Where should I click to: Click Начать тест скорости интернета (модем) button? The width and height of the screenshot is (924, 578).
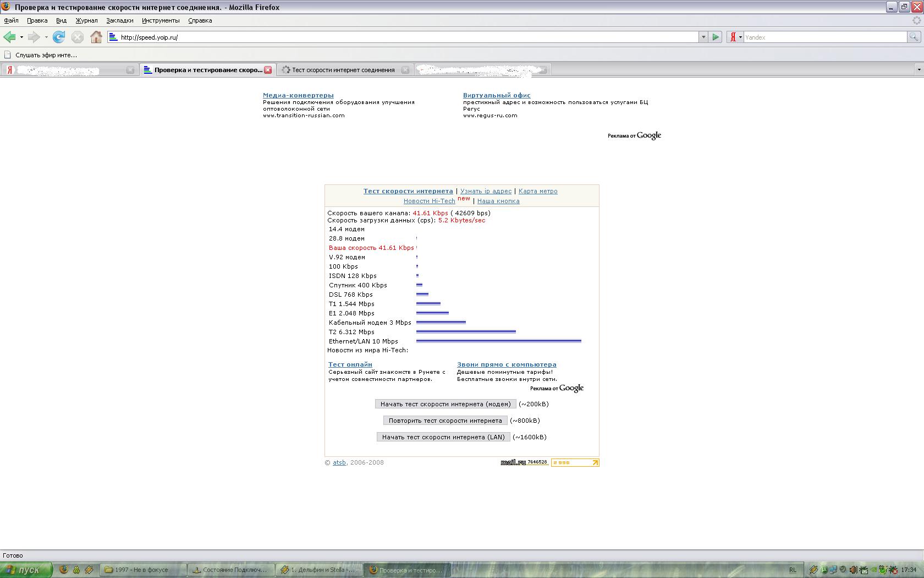click(x=446, y=404)
